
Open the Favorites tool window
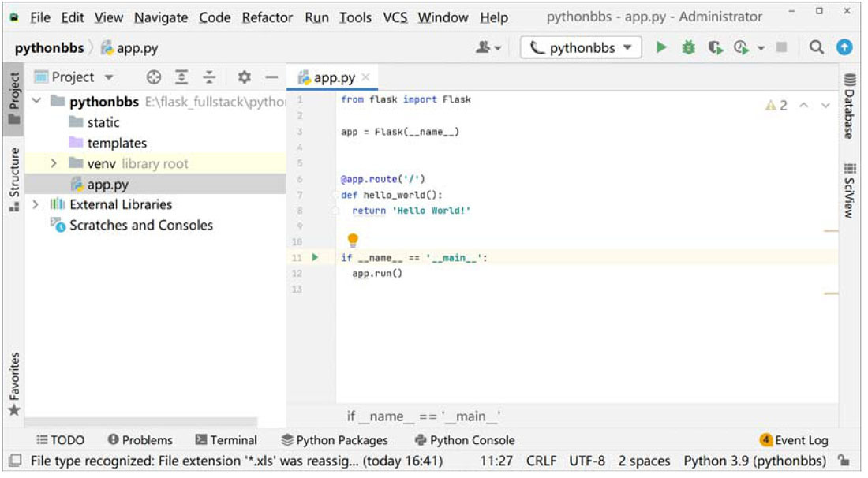point(14,384)
